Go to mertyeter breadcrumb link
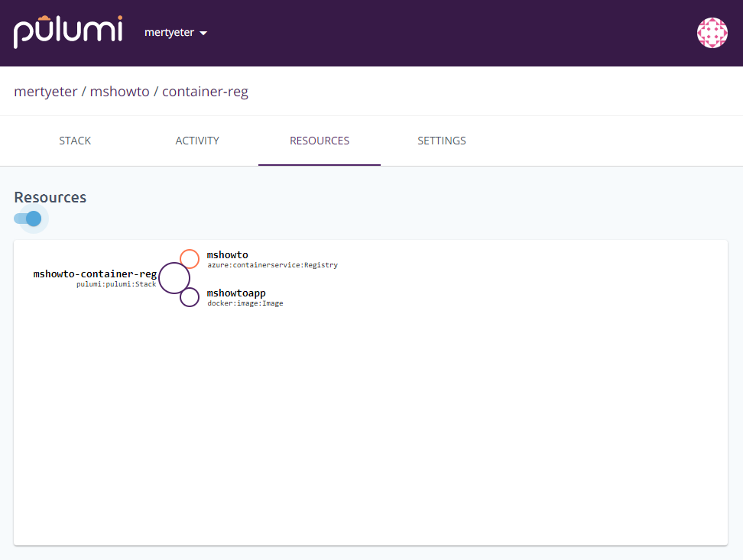This screenshot has width=743, height=560. coord(46,92)
